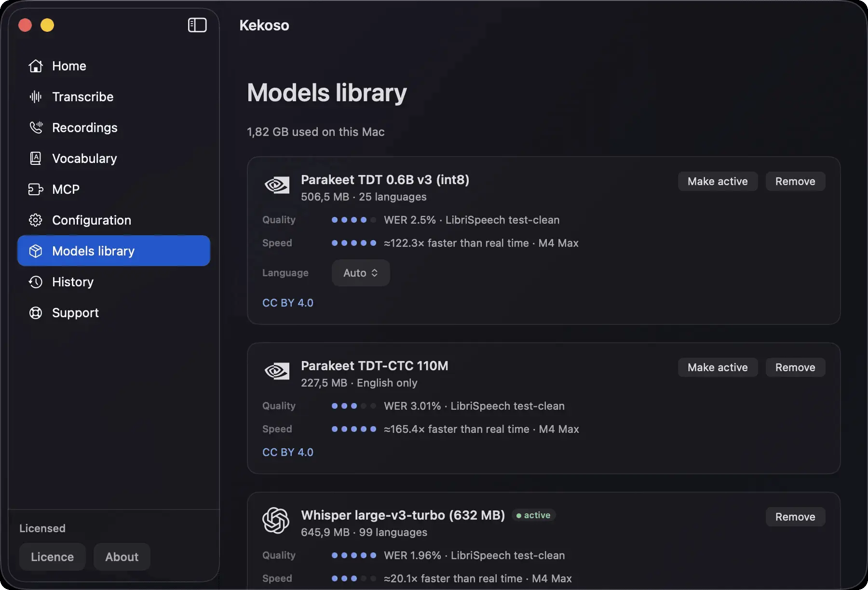The width and height of the screenshot is (868, 590).
Task: Click the MCP connector icon
Action: coord(36,189)
